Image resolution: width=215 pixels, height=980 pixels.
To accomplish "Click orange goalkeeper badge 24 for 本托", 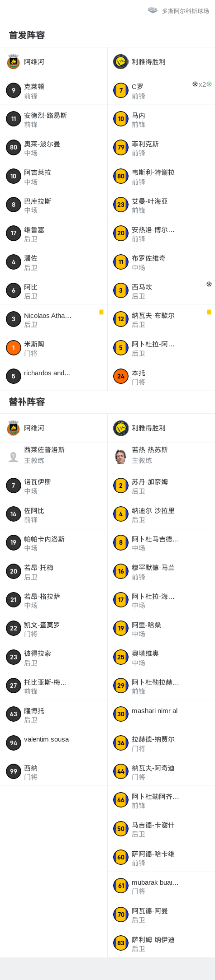I will (x=121, y=376).
